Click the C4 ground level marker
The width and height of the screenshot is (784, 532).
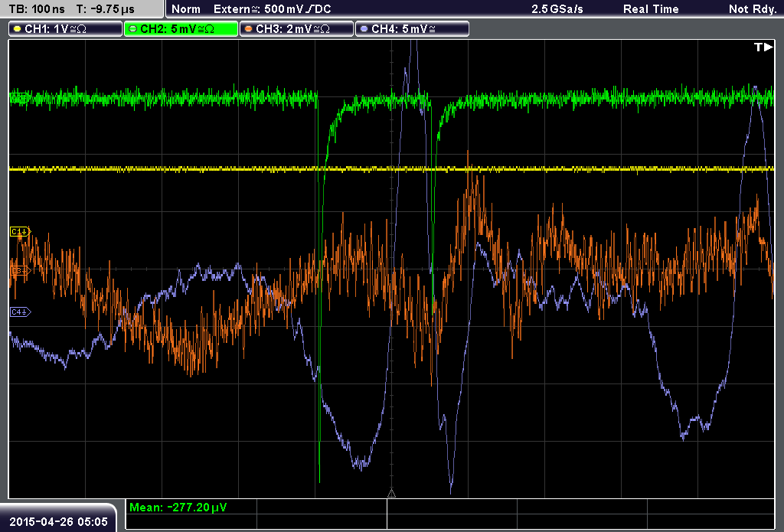coord(21,312)
